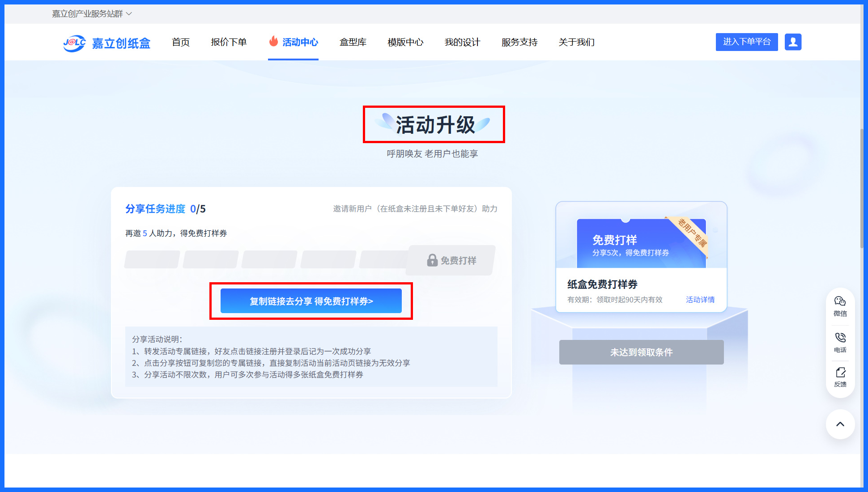This screenshot has height=492, width=868.
Task: Open the 反馈 feedback icon
Action: [x=840, y=377]
